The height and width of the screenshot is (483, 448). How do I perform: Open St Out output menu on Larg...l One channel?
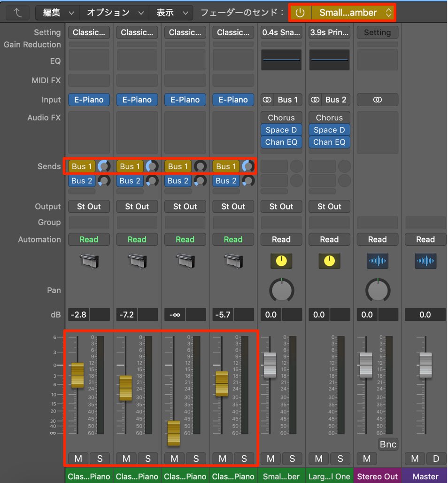pyautogui.click(x=329, y=206)
